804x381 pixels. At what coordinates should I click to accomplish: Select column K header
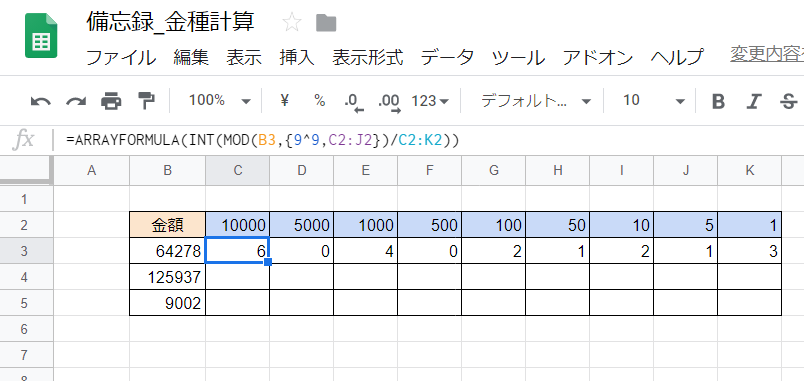pos(750,171)
